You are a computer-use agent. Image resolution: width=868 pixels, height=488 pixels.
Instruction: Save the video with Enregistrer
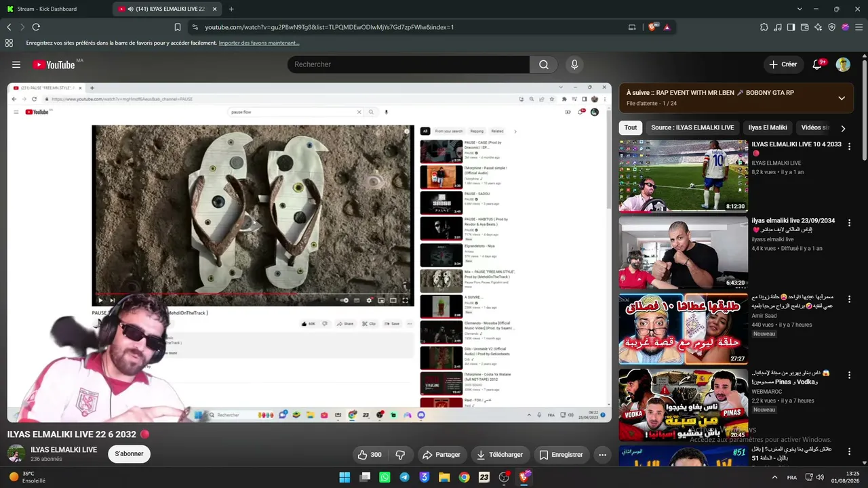coord(561,455)
